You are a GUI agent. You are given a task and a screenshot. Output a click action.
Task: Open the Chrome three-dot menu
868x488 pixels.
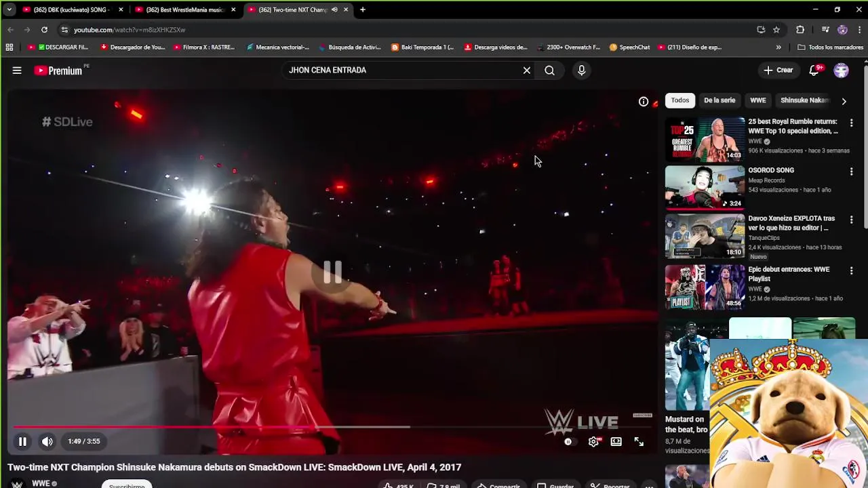pyautogui.click(x=859, y=30)
